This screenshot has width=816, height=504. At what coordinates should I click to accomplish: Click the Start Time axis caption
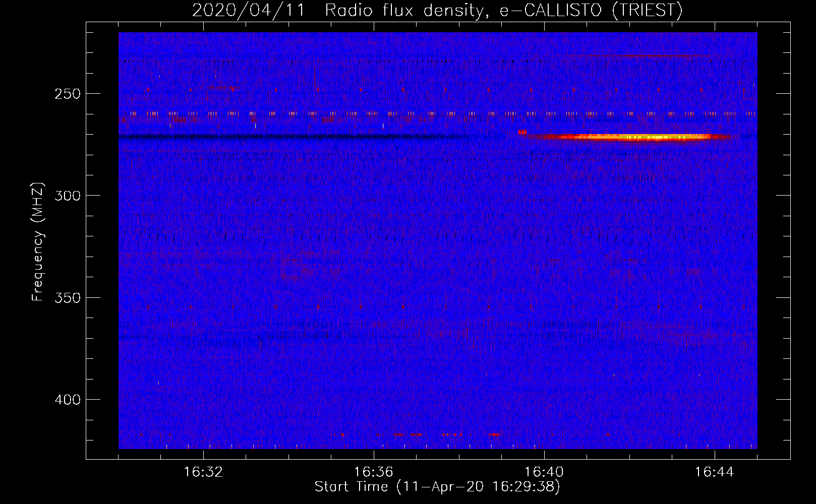point(437,487)
